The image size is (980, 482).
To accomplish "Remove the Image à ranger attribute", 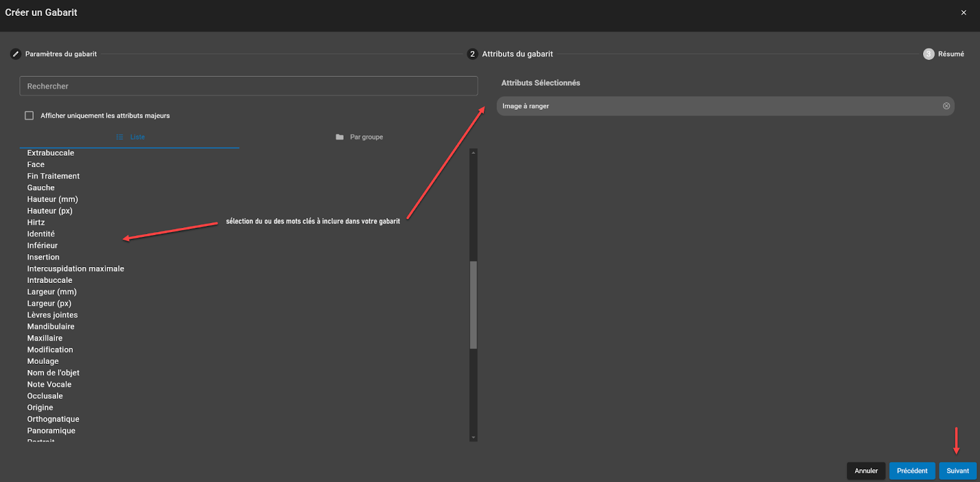I will [946, 106].
